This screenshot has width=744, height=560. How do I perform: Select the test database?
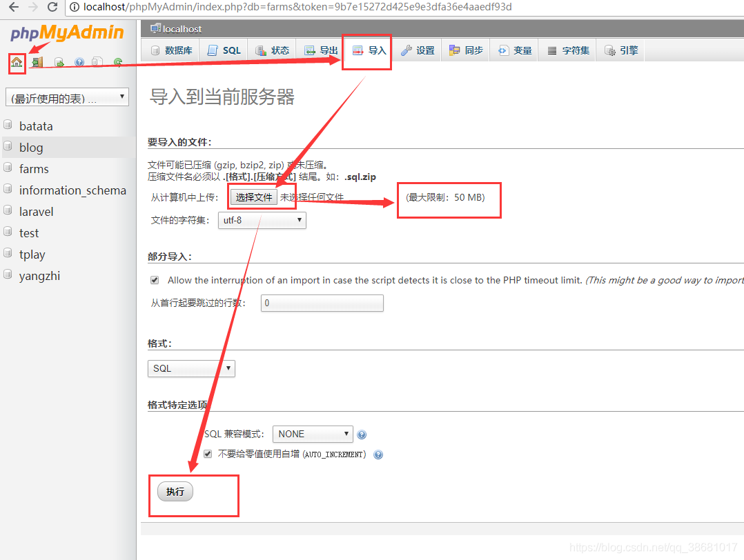29,233
